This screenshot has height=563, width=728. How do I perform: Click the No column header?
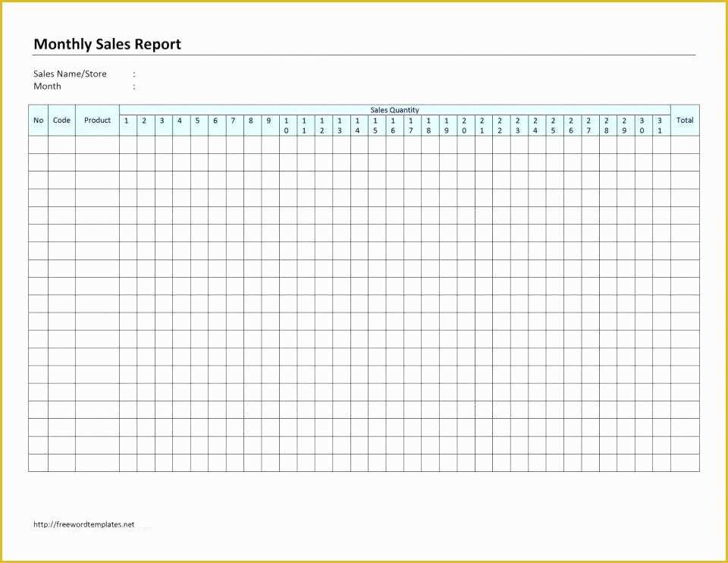[x=38, y=121]
